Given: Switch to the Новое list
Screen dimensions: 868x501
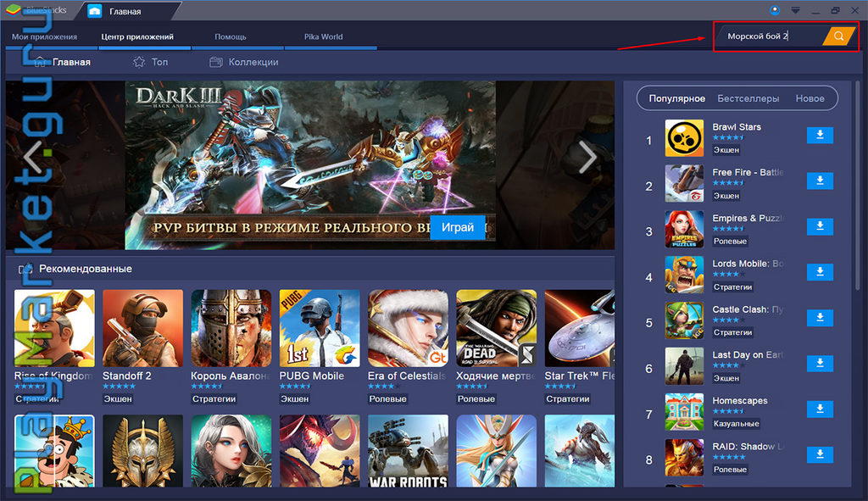Looking at the screenshot, I should pyautogui.click(x=810, y=98).
